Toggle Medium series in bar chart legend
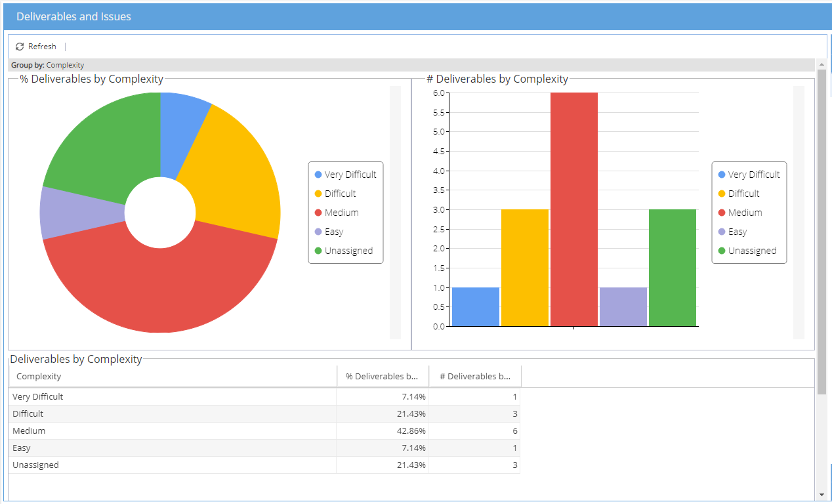The image size is (832, 504). (x=739, y=213)
